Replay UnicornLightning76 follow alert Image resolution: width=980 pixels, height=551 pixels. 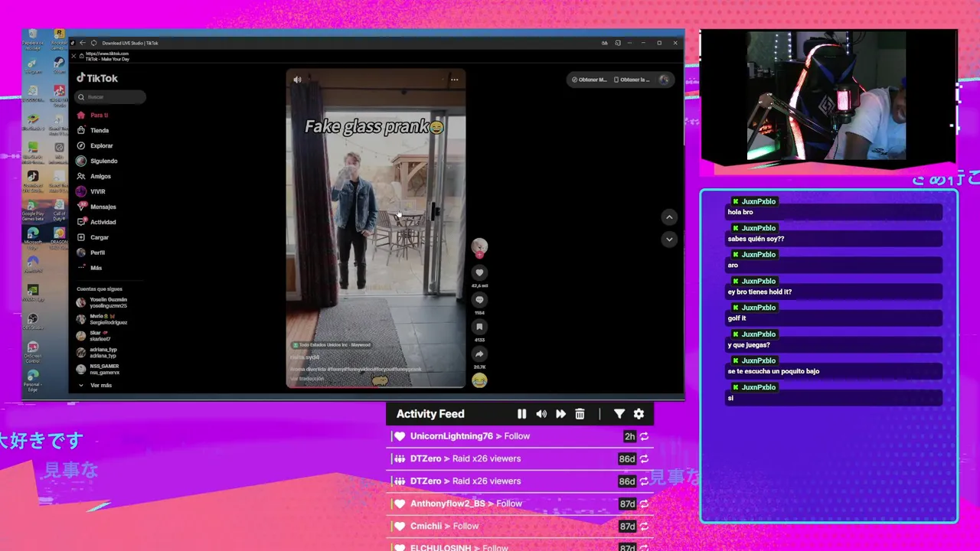645,436
